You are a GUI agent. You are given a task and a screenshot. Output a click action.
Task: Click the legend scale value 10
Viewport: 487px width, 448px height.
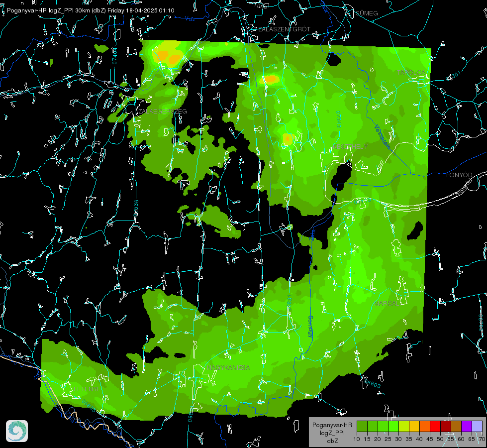coord(357,440)
